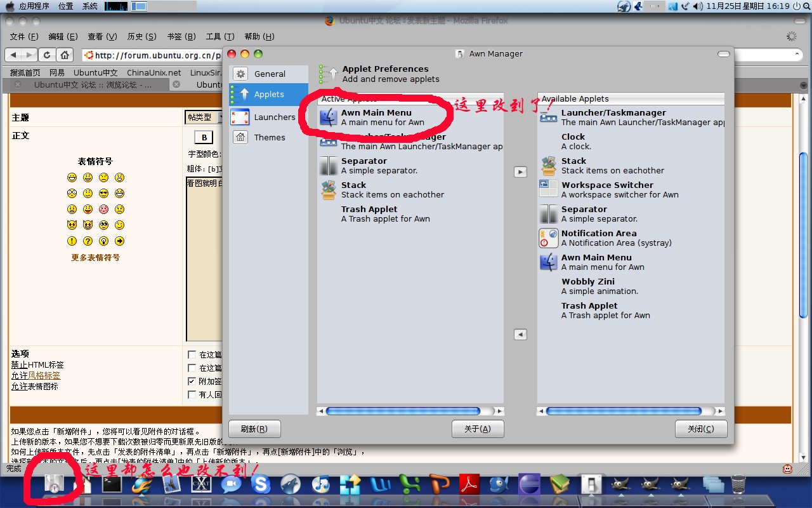
Task: Select Workspace Switcher in Available Applets
Action: click(631, 190)
